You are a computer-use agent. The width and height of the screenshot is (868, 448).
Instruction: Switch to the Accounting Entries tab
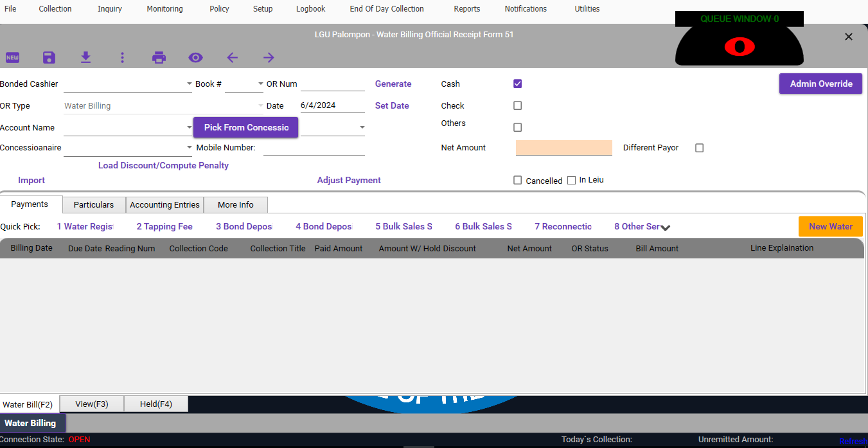[x=164, y=205]
